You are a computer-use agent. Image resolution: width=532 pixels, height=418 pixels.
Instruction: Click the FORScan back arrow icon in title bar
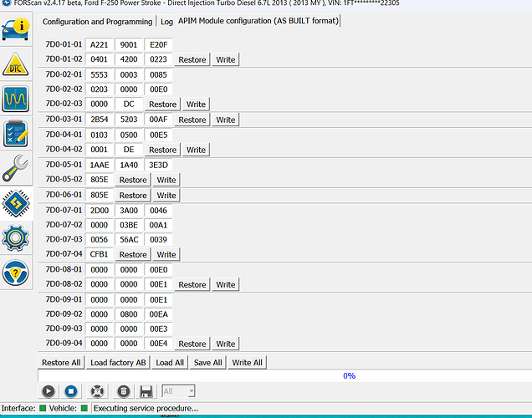[x=6, y=3]
